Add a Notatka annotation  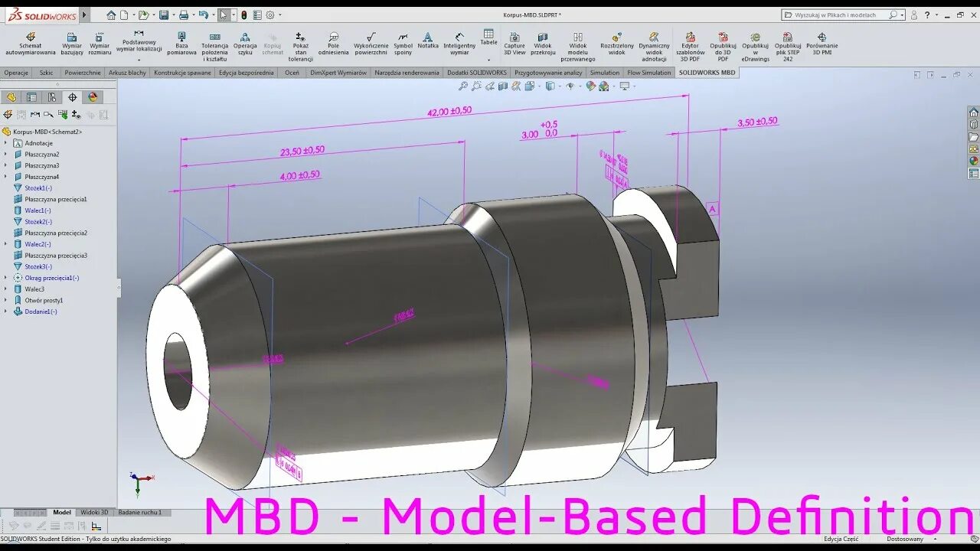pos(428,41)
